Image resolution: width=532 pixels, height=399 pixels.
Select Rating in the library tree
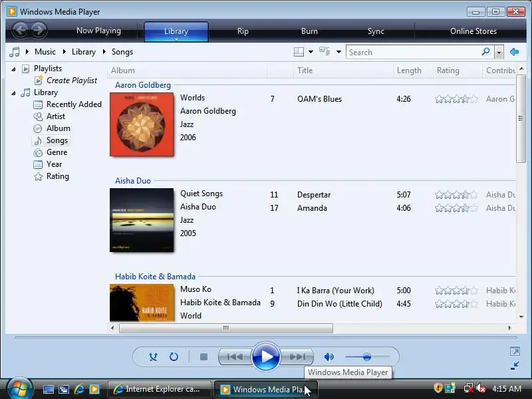click(58, 176)
